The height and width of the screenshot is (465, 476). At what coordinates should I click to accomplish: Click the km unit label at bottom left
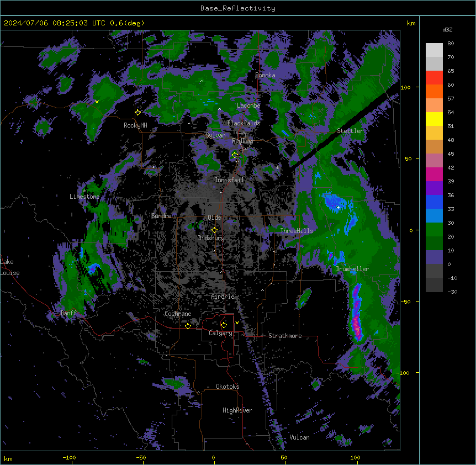pyautogui.click(x=8, y=458)
